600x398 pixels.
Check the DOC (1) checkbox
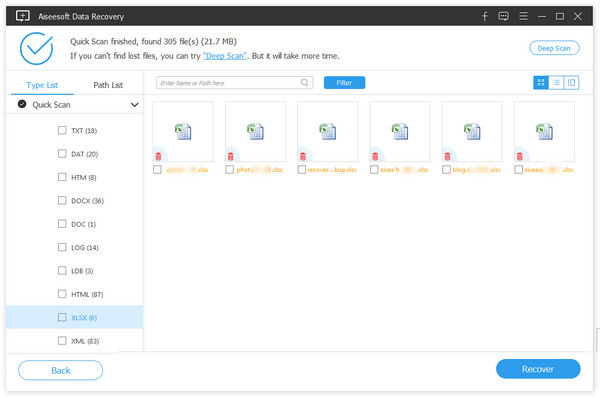(x=62, y=224)
